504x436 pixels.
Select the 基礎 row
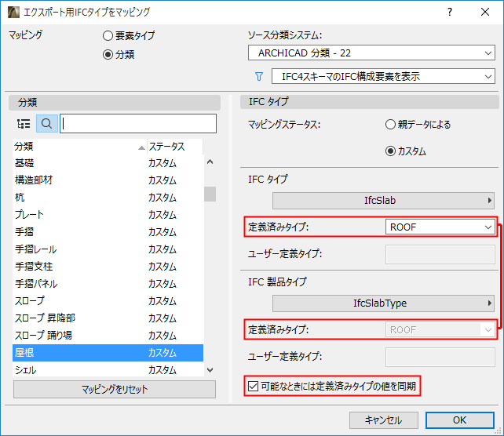108,163
